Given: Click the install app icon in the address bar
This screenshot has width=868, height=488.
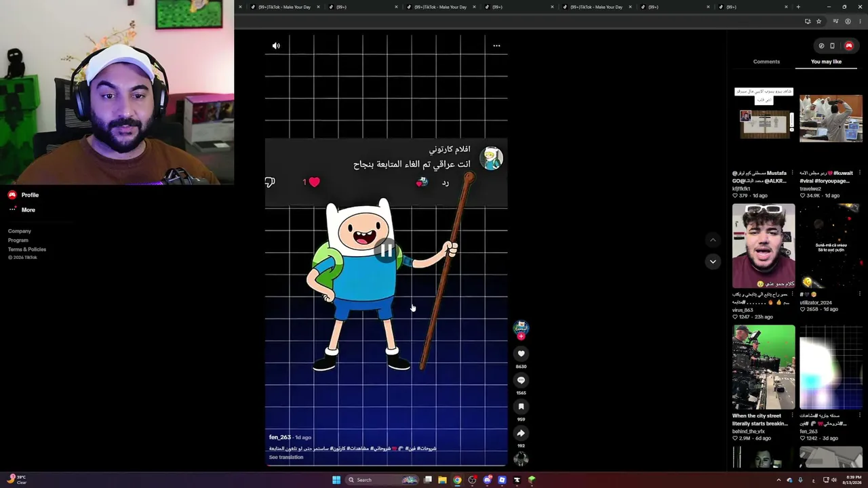Looking at the screenshot, I should click(807, 22).
